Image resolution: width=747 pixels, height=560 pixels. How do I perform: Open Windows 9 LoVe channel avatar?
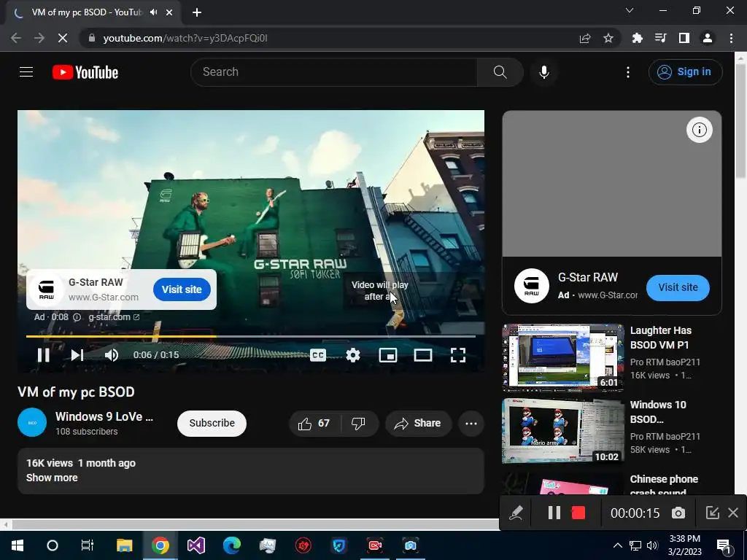tap(32, 422)
